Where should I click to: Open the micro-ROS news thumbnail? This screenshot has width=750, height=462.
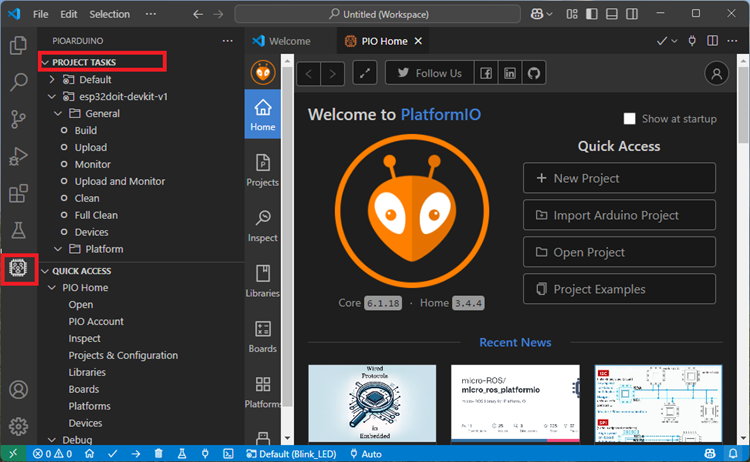click(x=515, y=403)
